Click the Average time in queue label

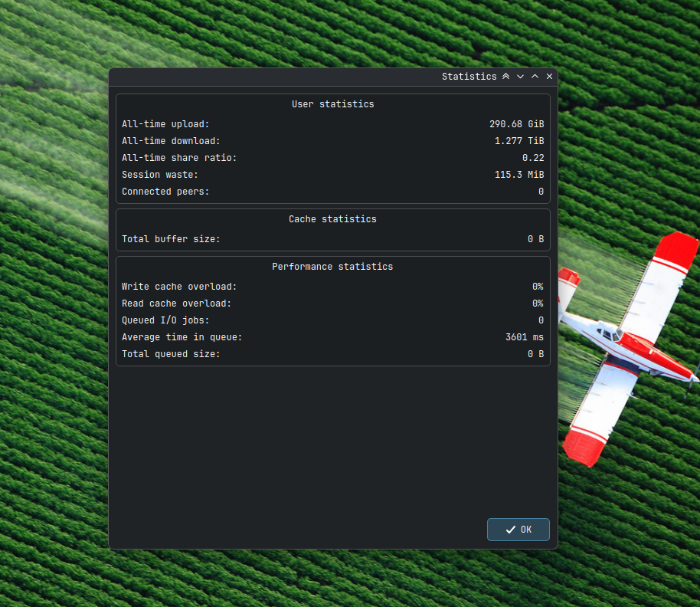tap(182, 337)
